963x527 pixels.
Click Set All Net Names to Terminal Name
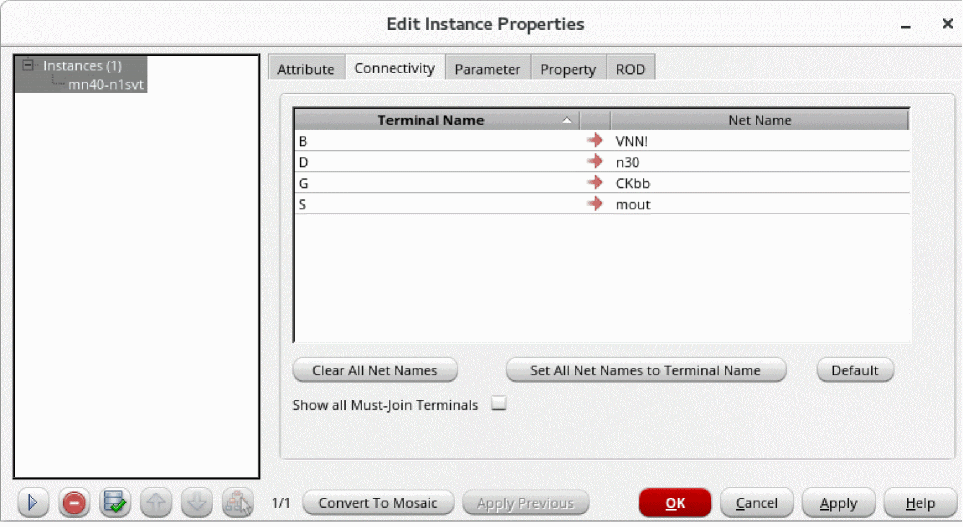tap(645, 370)
